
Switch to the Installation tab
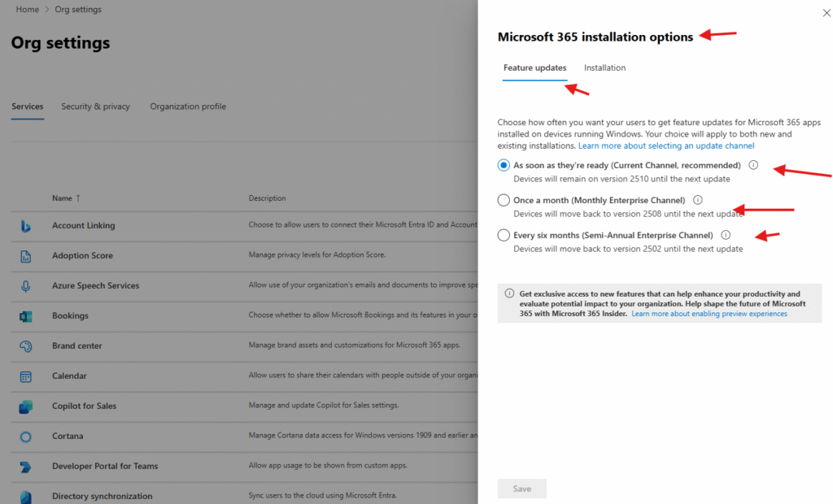point(604,68)
